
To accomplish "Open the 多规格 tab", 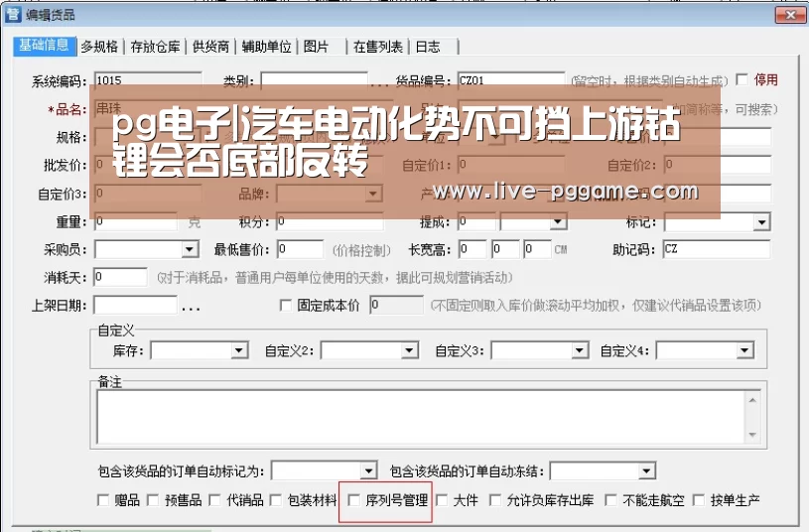I will tap(99, 47).
